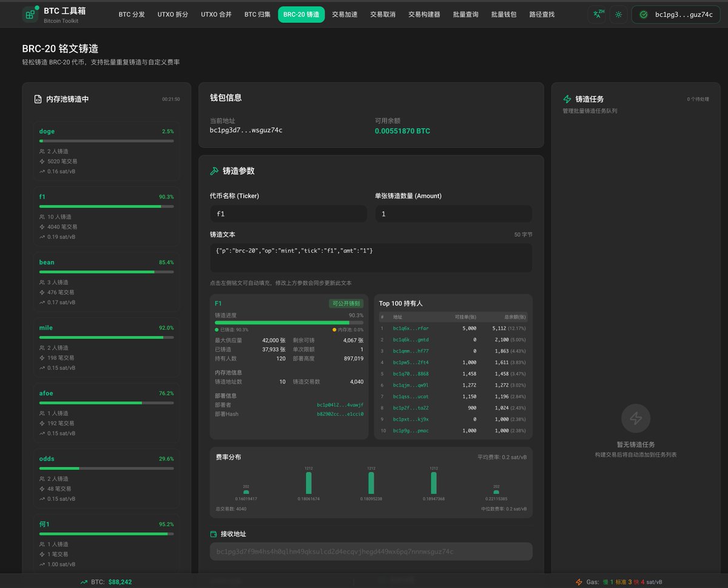Open the 批量查询 tab

pos(466,15)
